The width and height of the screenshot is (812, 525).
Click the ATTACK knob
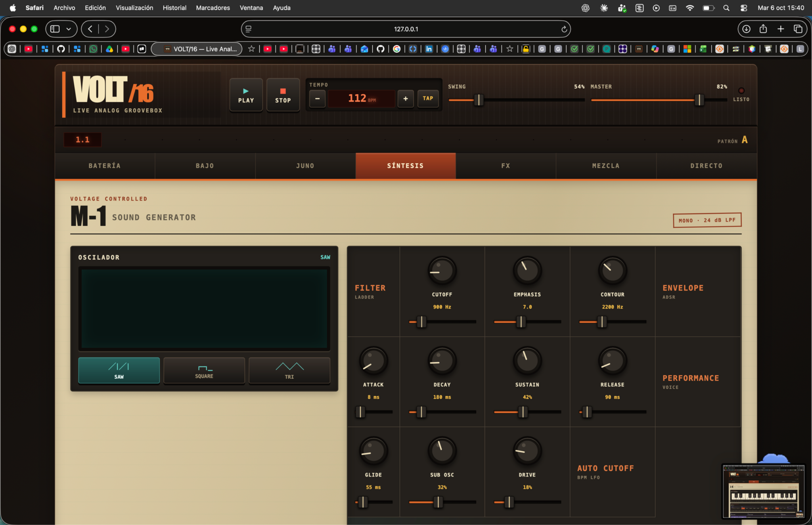tap(373, 361)
